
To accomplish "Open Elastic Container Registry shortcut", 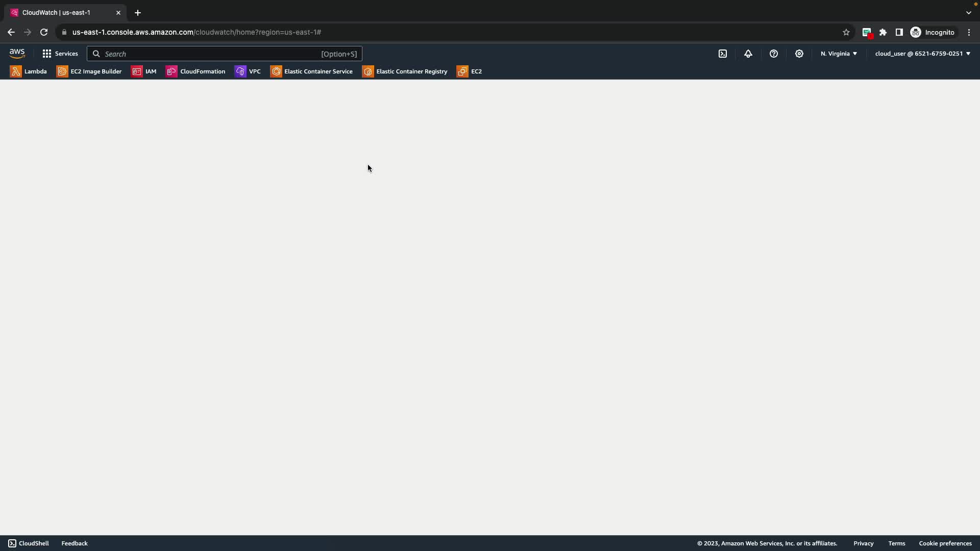I will pyautogui.click(x=405, y=71).
